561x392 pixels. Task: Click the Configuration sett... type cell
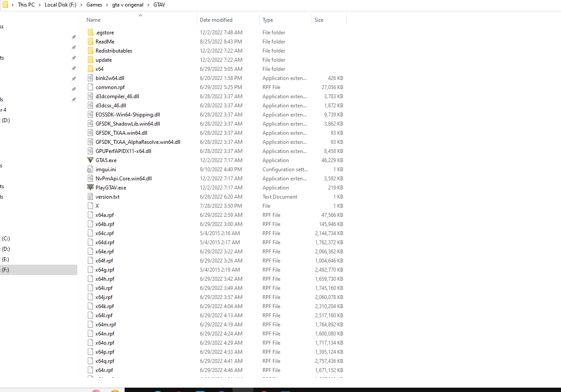coord(285,169)
